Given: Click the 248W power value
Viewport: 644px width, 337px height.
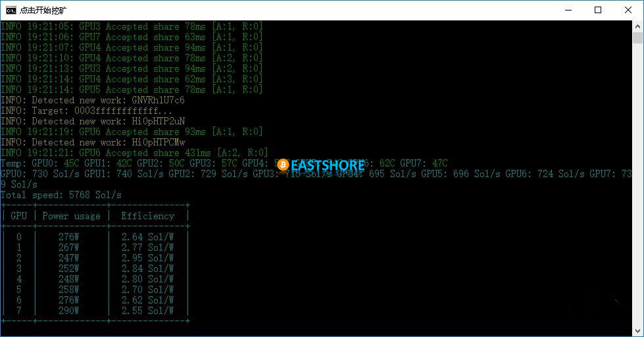Looking at the screenshot, I should click(x=68, y=279).
